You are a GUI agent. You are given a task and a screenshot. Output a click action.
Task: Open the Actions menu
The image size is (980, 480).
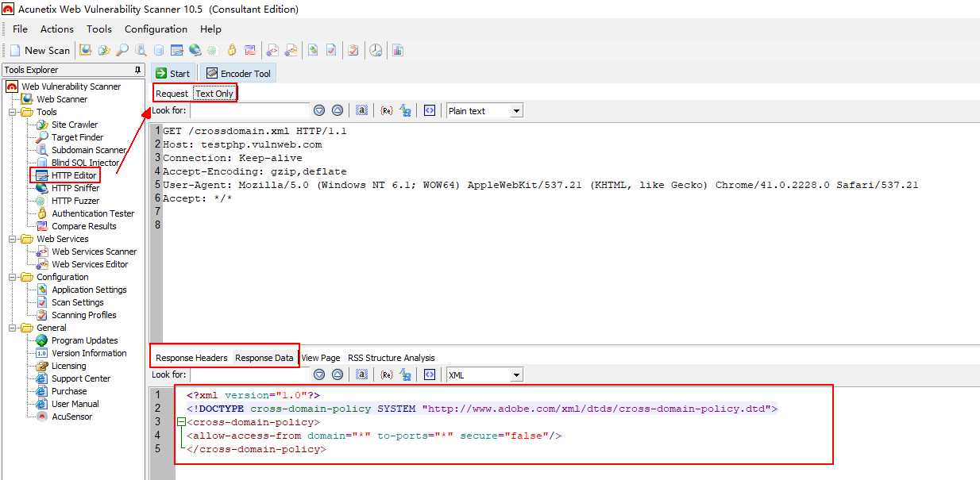(x=57, y=29)
